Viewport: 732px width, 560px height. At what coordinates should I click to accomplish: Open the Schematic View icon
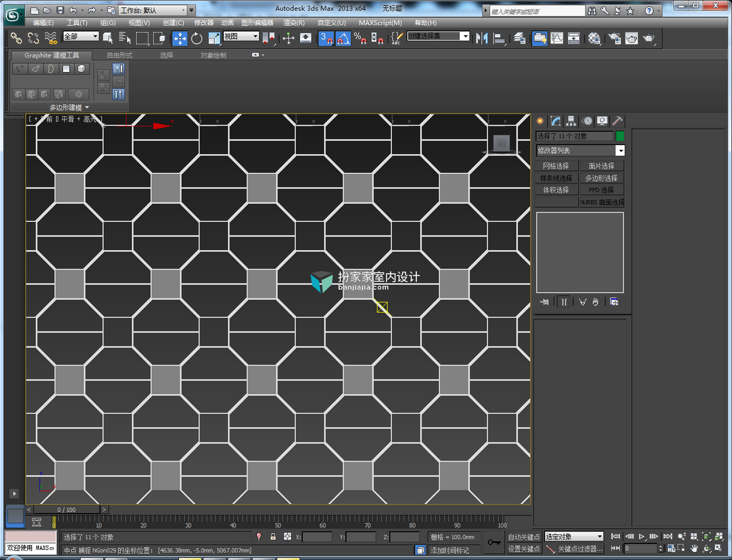(x=574, y=38)
